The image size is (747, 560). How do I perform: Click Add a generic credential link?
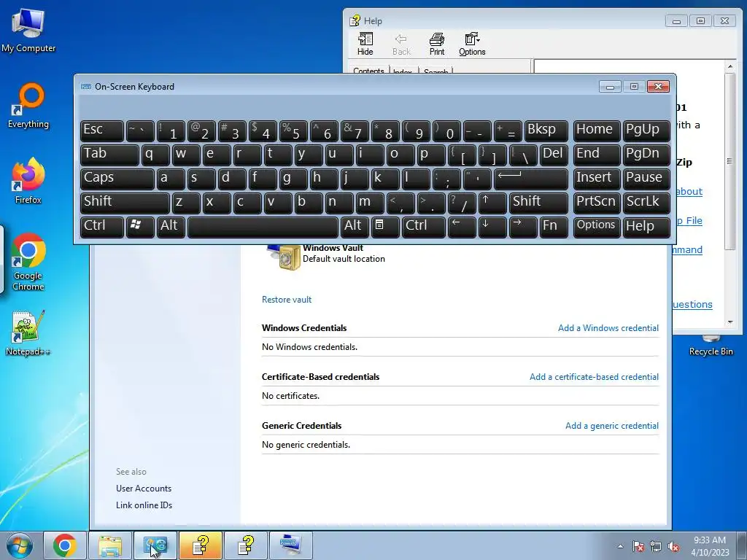click(x=612, y=426)
